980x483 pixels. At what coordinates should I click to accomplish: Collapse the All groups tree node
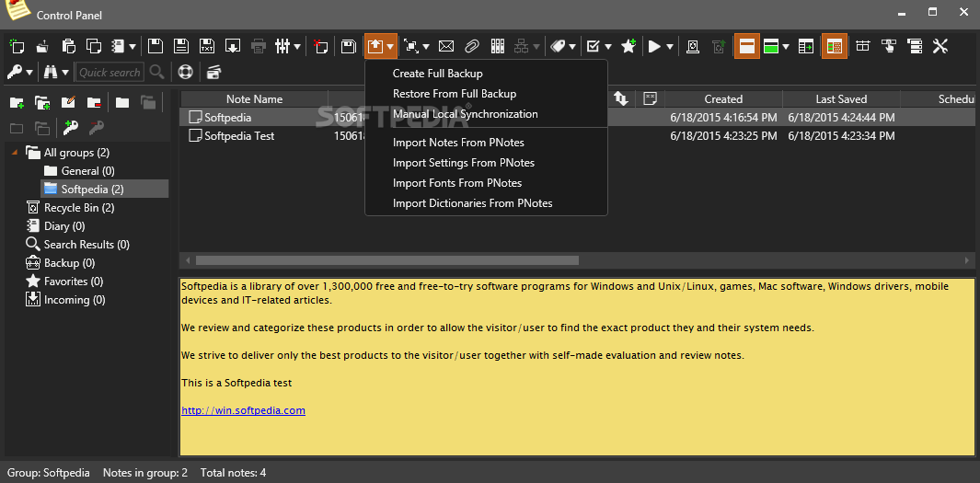(15, 152)
